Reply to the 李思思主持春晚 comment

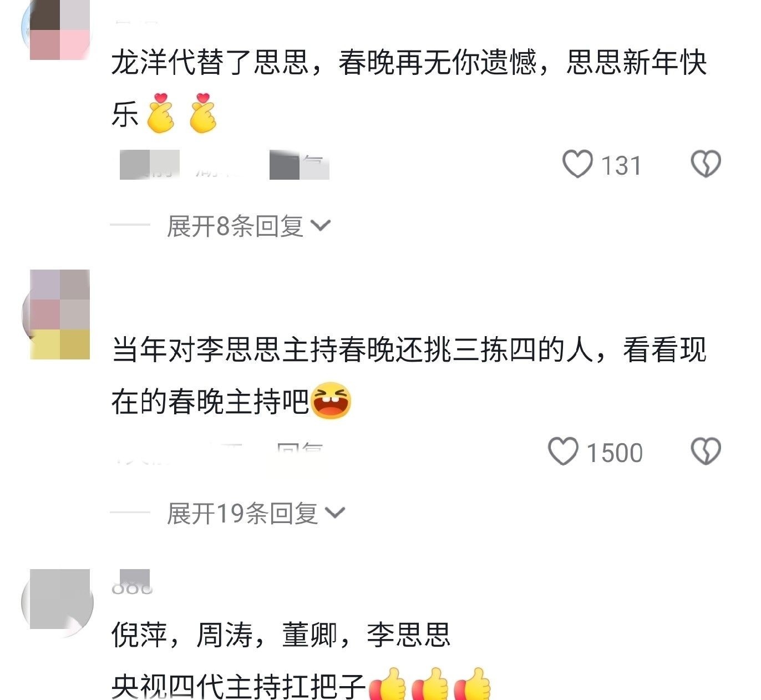(x=300, y=452)
